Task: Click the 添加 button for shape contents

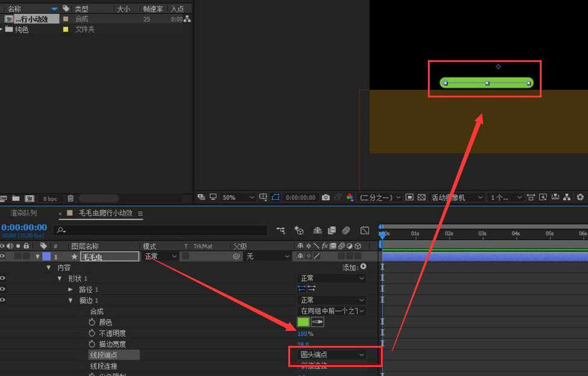Action: [354, 267]
